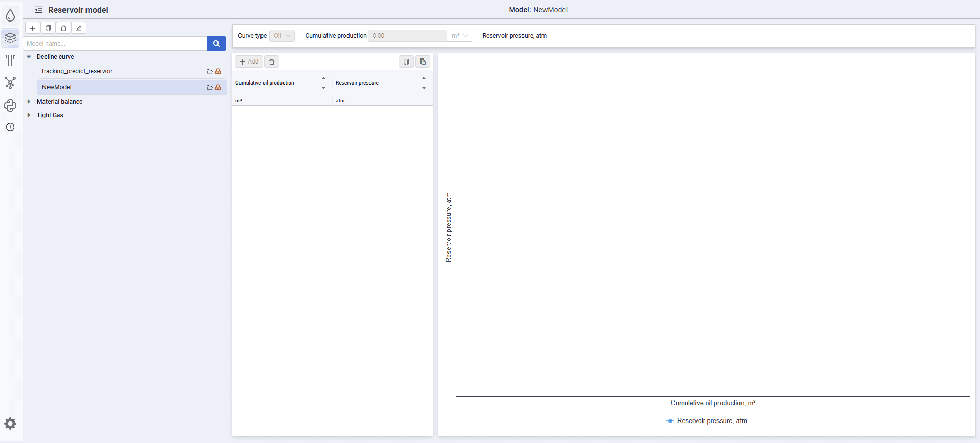
Task: Open the Curve type Oil dropdown
Action: click(282, 36)
